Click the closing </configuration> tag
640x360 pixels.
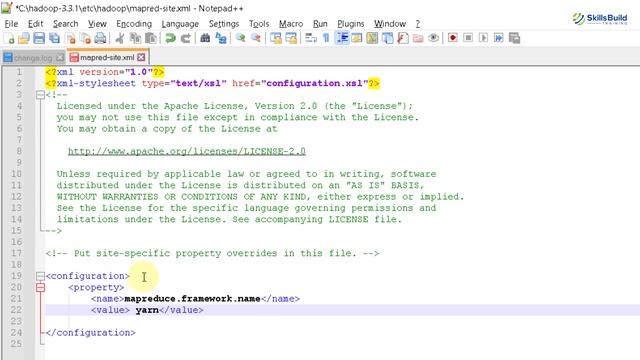point(91,333)
